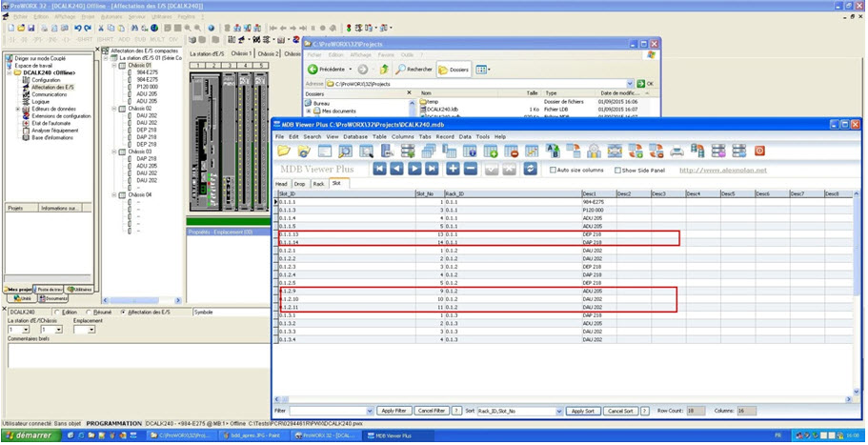The image size is (868, 445).
Task: Collapse the Châssis 02 tree node
Action: [114, 109]
